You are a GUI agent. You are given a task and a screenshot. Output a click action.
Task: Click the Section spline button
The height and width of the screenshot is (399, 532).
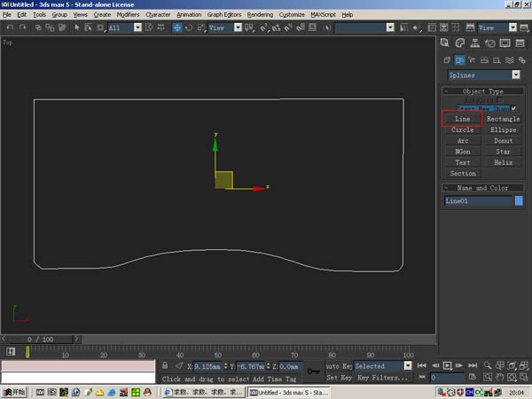click(463, 173)
